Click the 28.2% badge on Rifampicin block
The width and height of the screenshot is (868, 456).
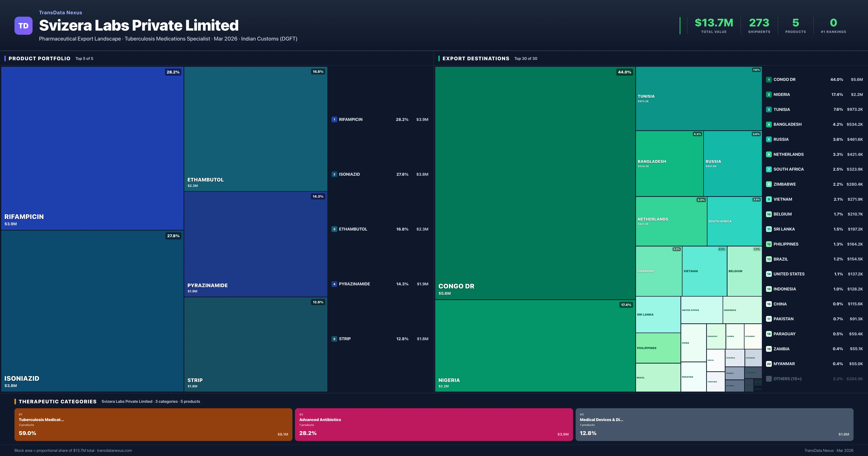tap(173, 72)
